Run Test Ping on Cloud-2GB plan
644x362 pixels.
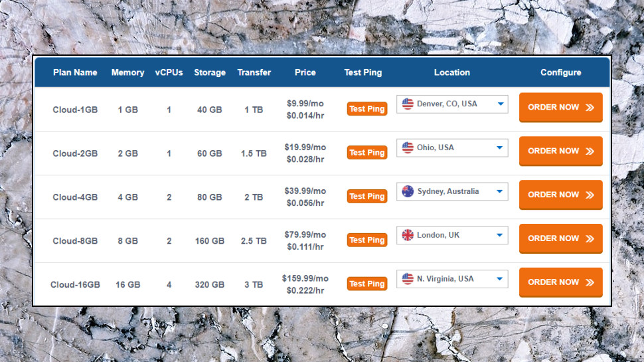coord(366,153)
